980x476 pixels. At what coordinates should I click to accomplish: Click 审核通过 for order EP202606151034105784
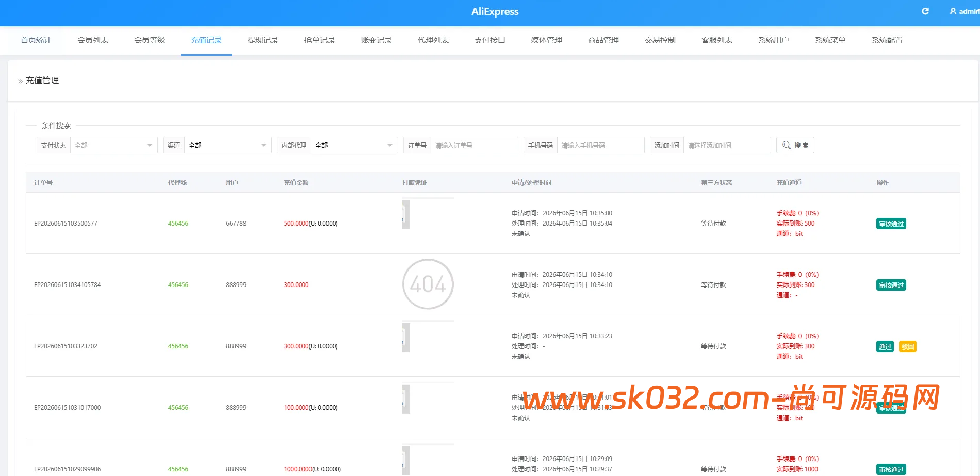click(891, 285)
